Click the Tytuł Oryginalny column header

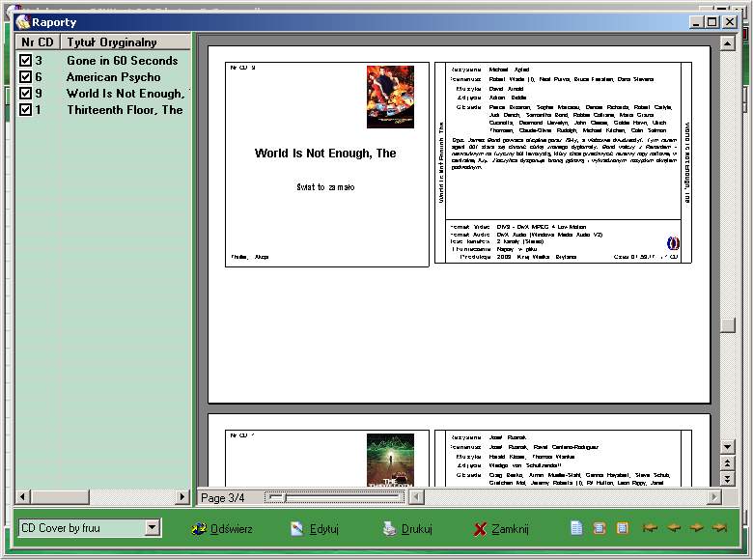(112, 42)
